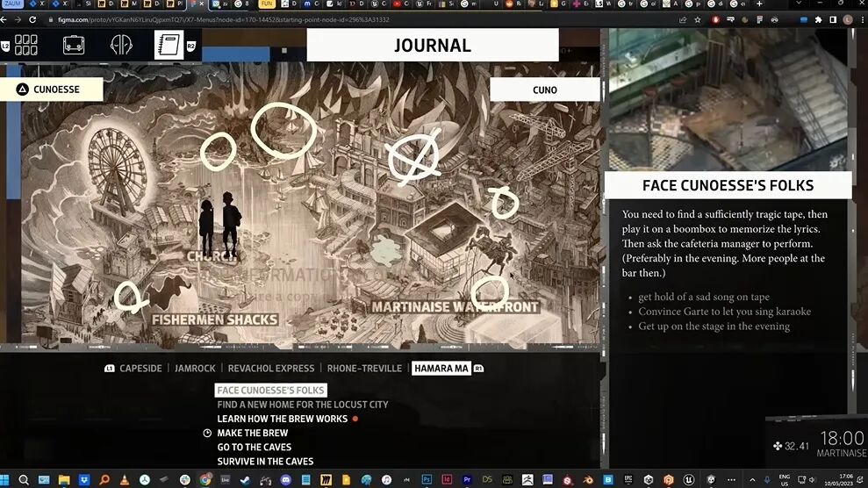Open File Explorer from the taskbar

point(64,480)
